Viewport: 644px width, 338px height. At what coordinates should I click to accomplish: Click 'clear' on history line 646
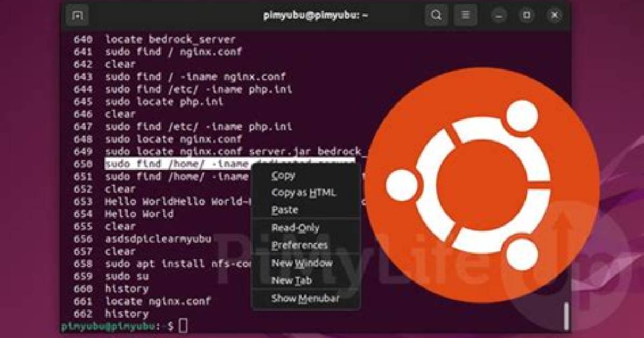(120, 114)
